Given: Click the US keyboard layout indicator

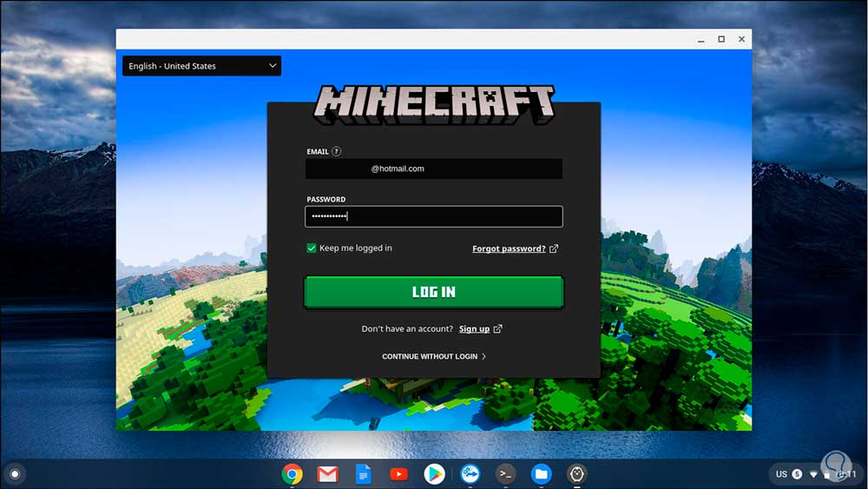Looking at the screenshot, I should 781,474.
